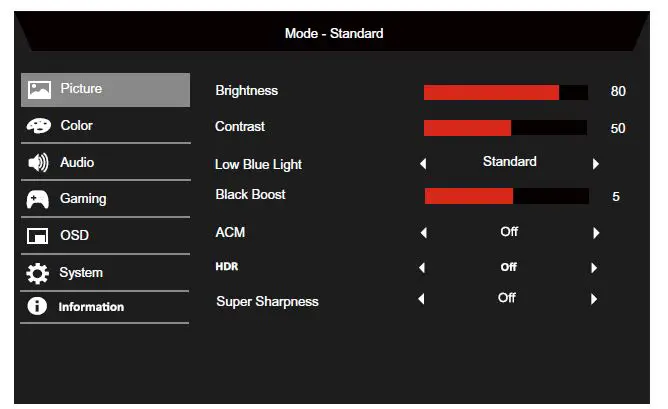The width and height of the screenshot is (668, 409).
Task: Click the Audio speaker icon
Action: pyautogui.click(x=39, y=163)
